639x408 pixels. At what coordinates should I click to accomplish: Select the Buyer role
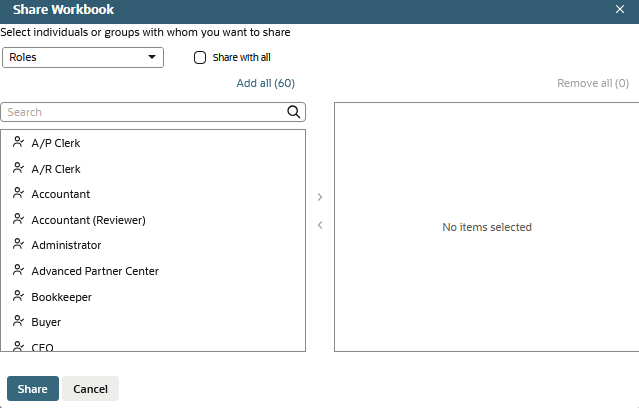[153, 322]
